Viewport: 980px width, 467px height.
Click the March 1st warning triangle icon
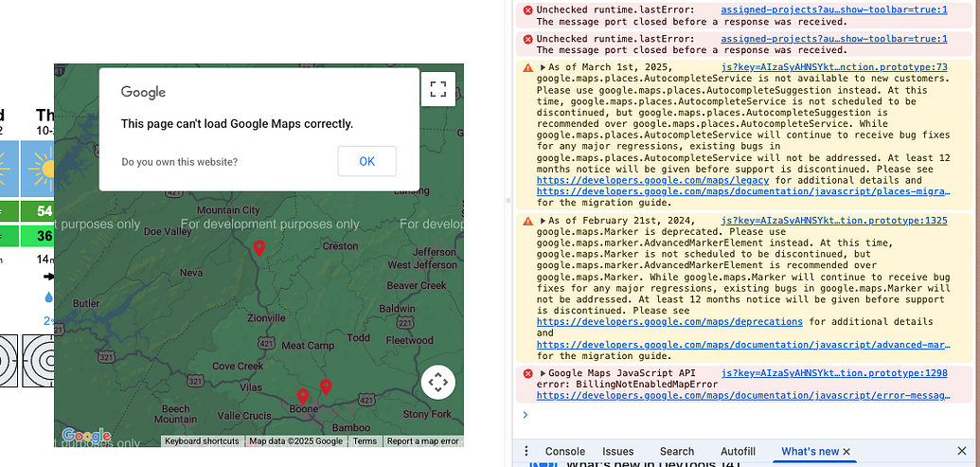pos(527,67)
